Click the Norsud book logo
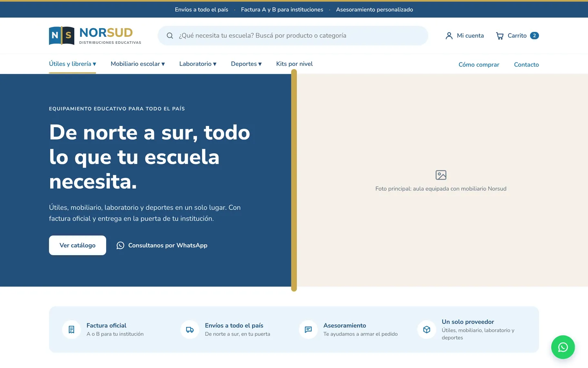 click(x=62, y=36)
